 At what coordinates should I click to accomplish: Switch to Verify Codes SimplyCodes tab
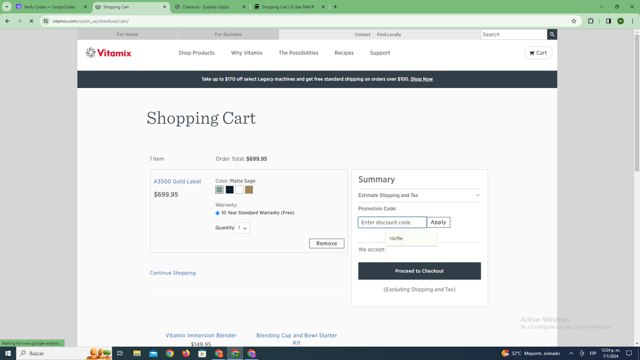tap(51, 7)
